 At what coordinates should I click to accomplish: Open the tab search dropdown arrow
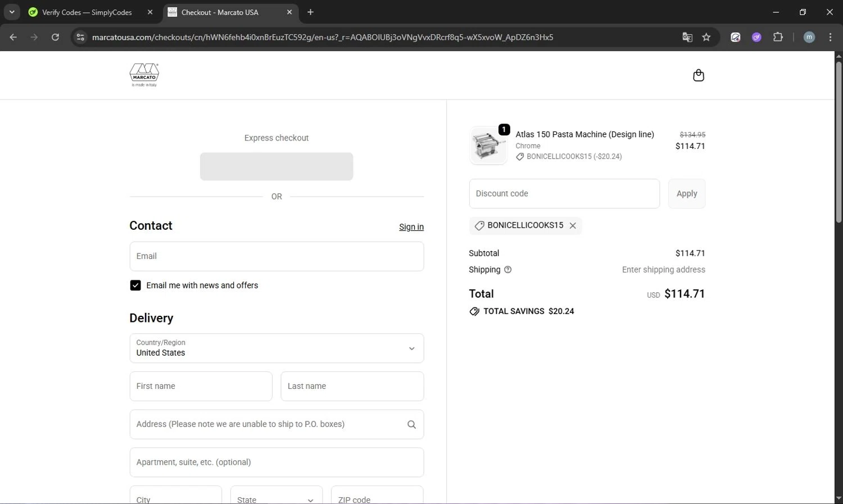[x=12, y=12]
